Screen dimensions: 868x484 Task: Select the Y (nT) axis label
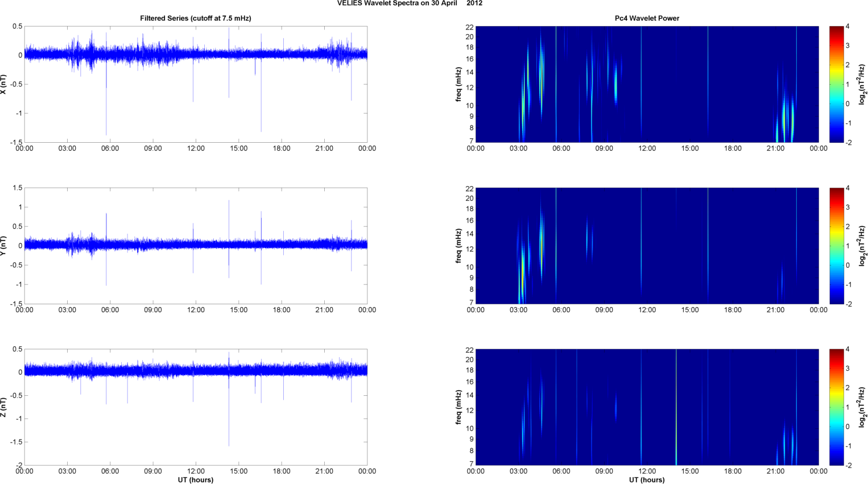tap(4, 246)
